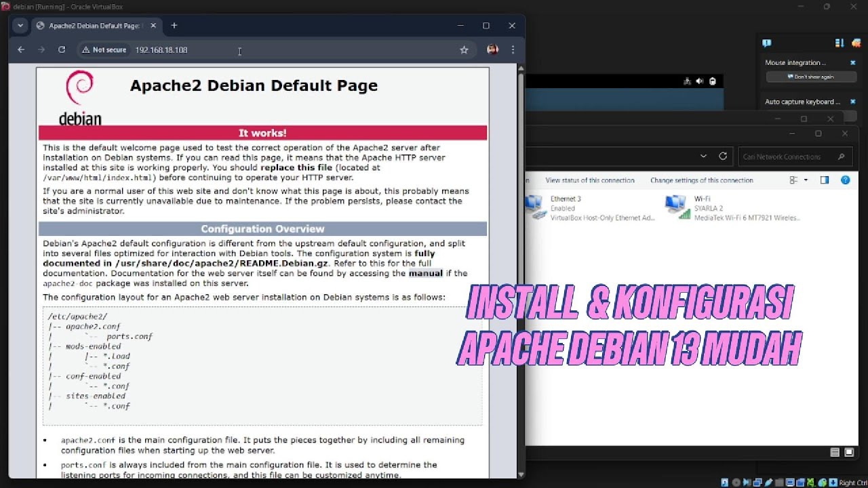The height and width of the screenshot is (488, 868).
Task: Click the Not secure site indicator
Action: 104,49
